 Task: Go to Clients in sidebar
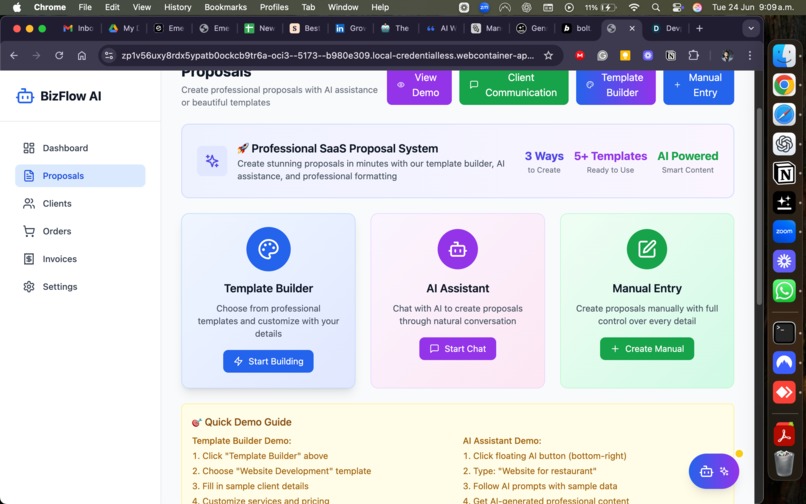(x=80, y=204)
